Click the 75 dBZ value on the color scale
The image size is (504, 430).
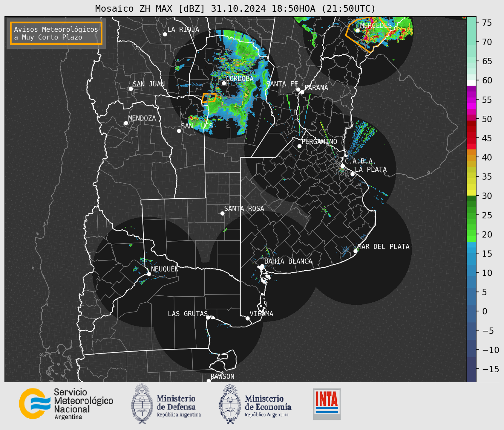click(488, 23)
